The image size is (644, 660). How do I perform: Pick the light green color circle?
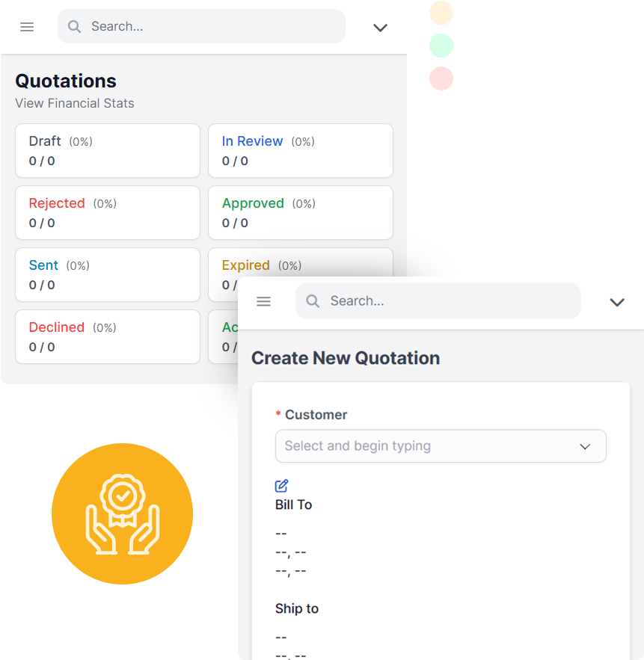pyautogui.click(x=441, y=46)
